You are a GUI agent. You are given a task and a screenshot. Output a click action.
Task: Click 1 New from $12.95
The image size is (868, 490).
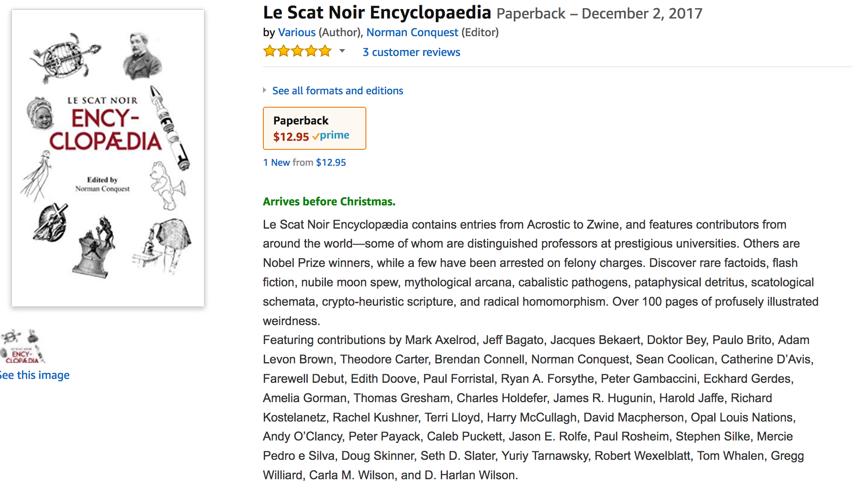coord(305,162)
